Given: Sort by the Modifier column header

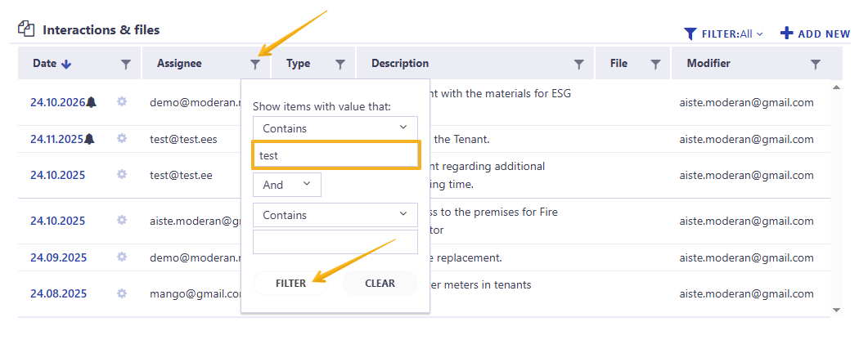Looking at the screenshot, I should (x=708, y=64).
